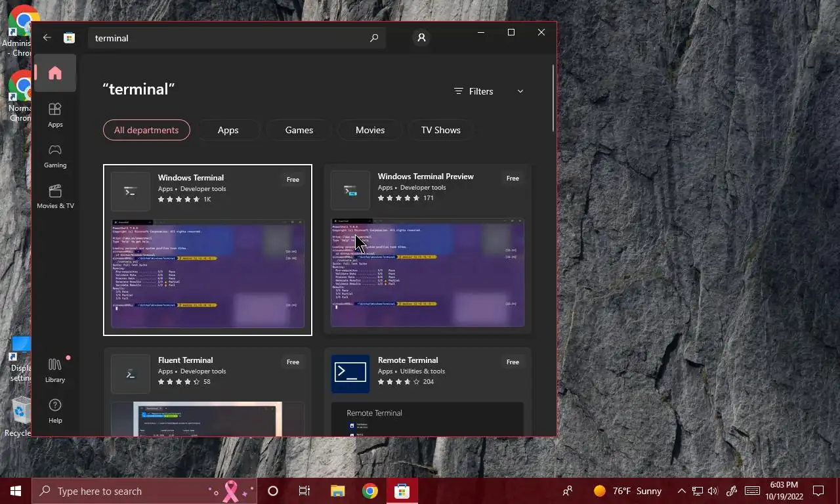Click the taskbar clock showing 6:03 PM

coord(785,491)
